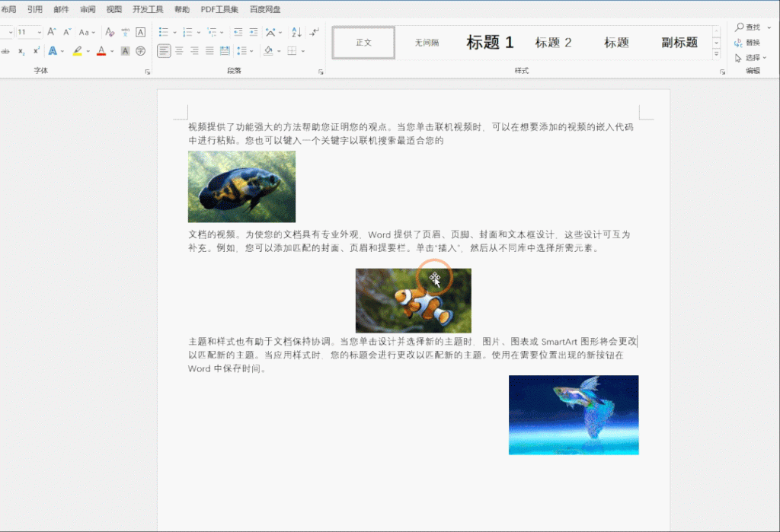780x532 pixels.
Task: Open the change case Aa dropdown
Action: 87,32
